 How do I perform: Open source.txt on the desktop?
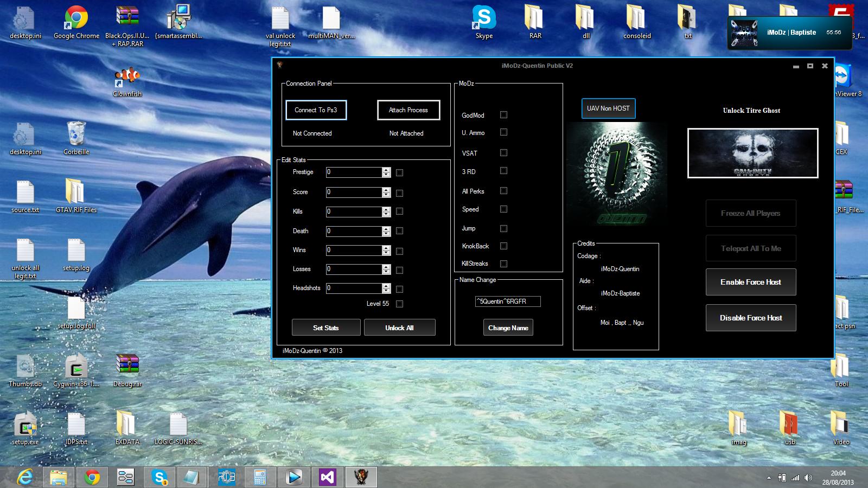[25, 197]
